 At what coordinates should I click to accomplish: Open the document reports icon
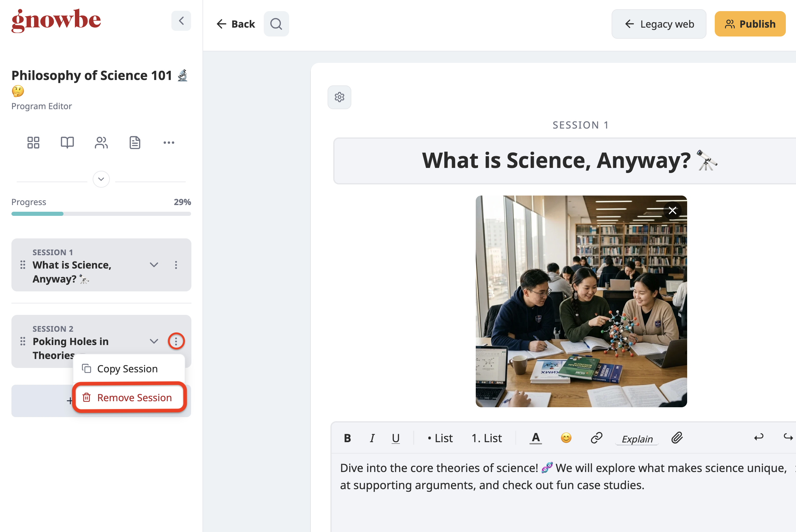click(135, 143)
